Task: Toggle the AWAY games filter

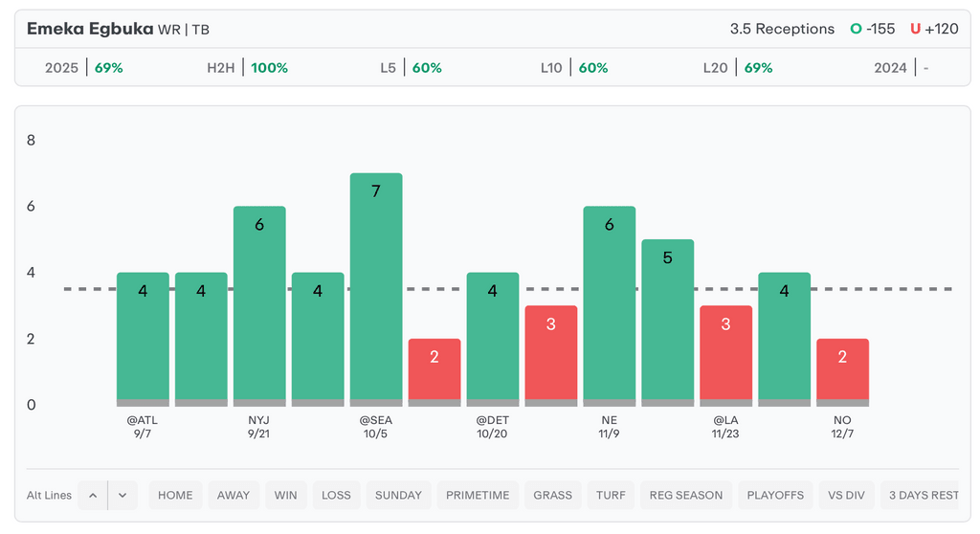Action: tap(234, 495)
